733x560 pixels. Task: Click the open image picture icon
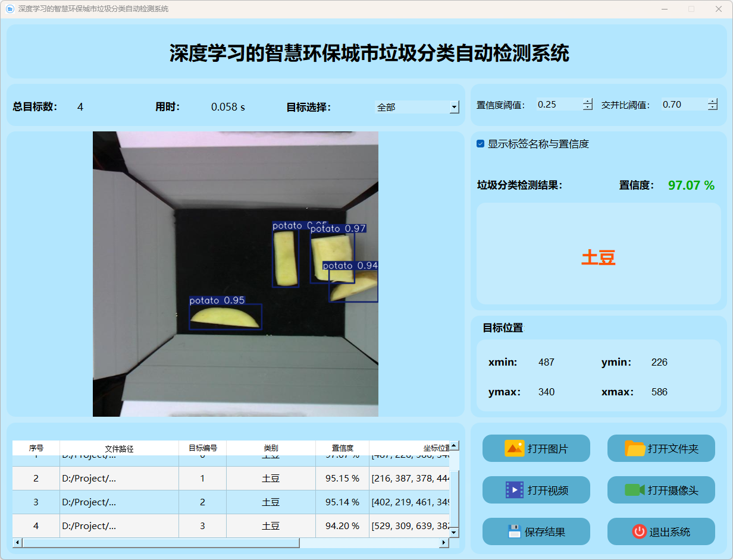[514, 448]
